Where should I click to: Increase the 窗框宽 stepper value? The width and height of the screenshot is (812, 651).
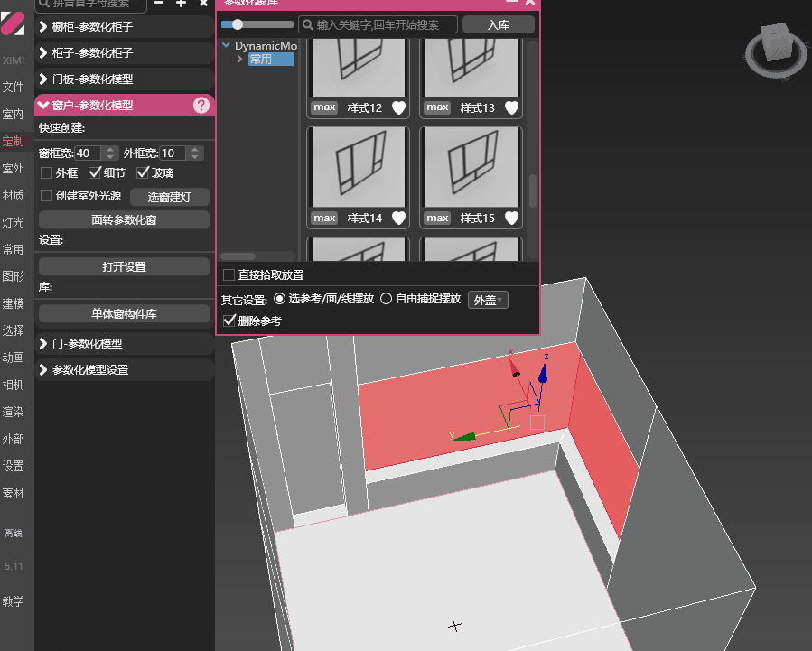click(110, 150)
